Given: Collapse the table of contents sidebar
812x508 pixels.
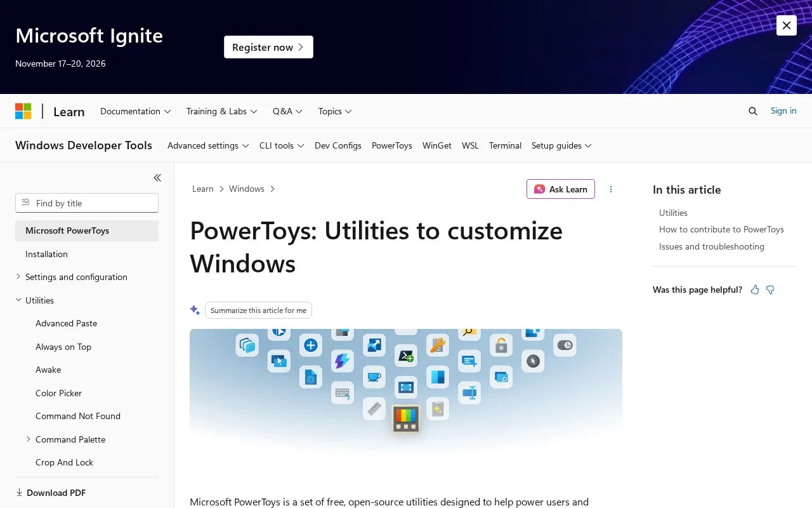Looking at the screenshot, I should coord(157,178).
